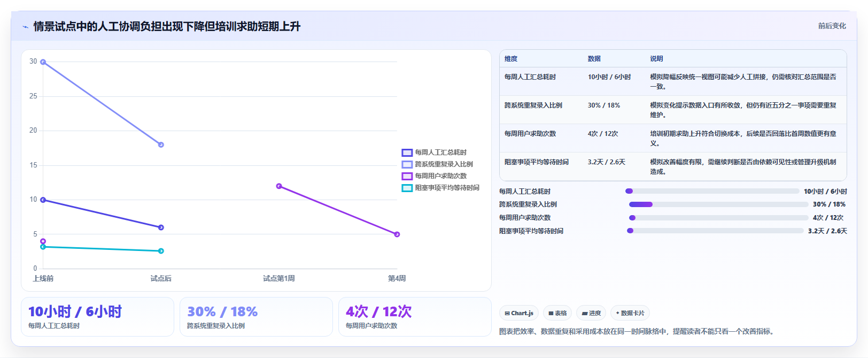Click the 跨系统重复录入比例 progress bar

719,204
